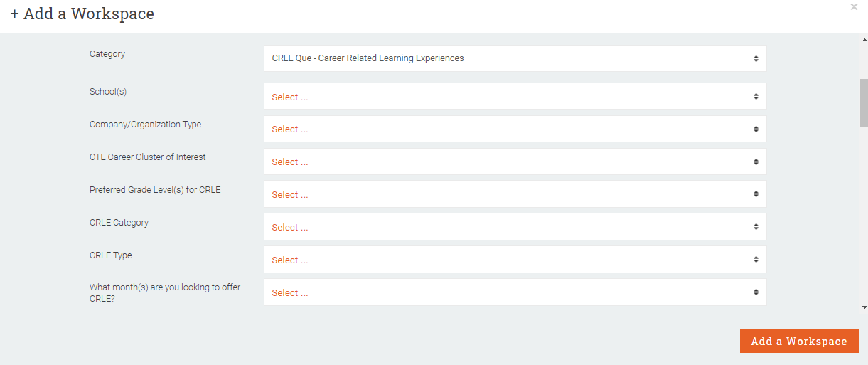Open the CRLE Category dropdown
The image size is (868, 365).
515,228
